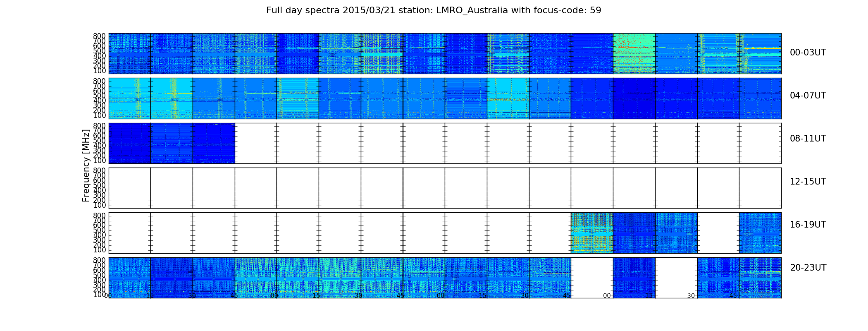Click the '800' tick label of the 12-15UT row

pos(99,170)
